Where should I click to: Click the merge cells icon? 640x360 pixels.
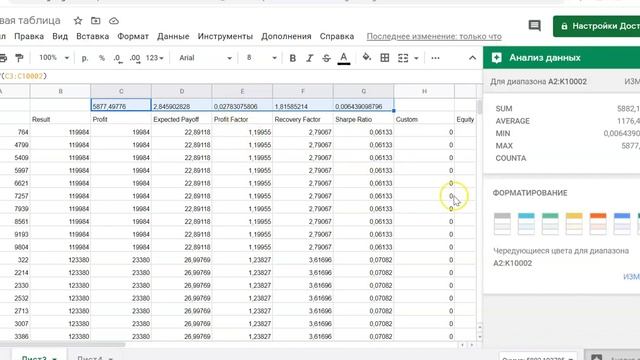[x=403, y=58]
